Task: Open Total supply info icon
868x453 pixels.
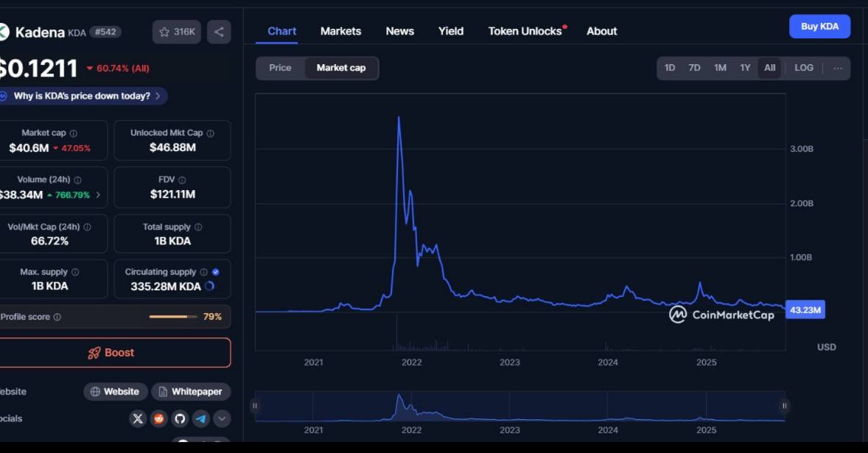Action: tap(198, 228)
